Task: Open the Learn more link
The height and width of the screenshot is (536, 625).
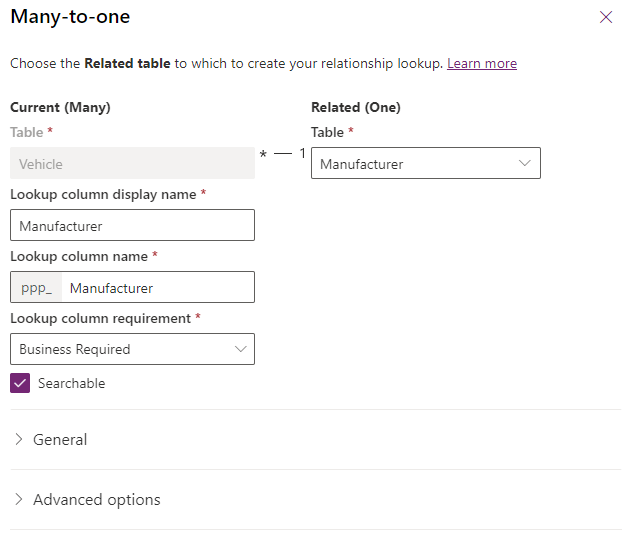Action: click(481, 63)
